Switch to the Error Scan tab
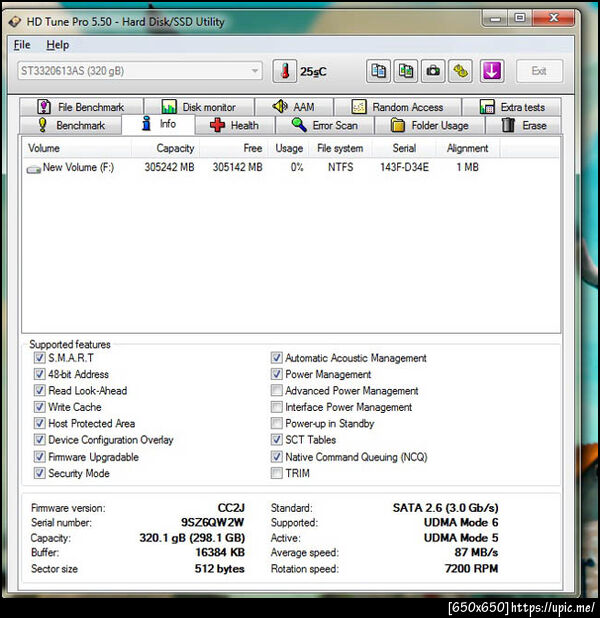The height and width of the screenshot is (618, 600). 324,125
